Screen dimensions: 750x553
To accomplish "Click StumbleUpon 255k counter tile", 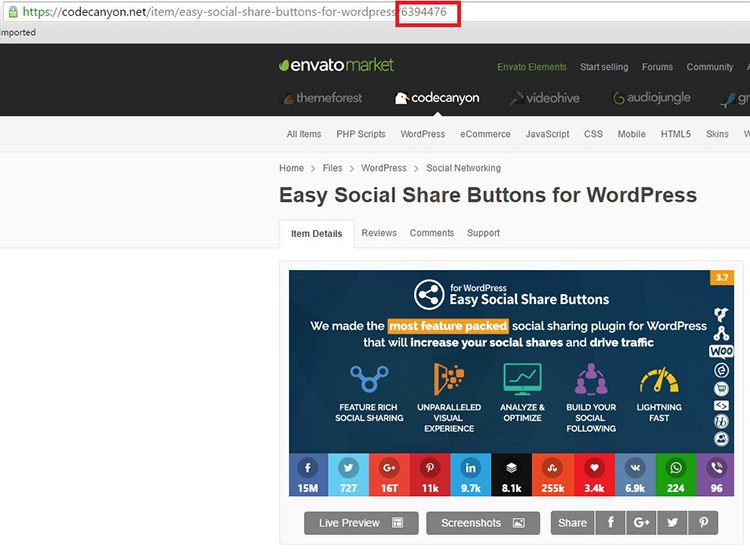I will [x=552, y=475].
